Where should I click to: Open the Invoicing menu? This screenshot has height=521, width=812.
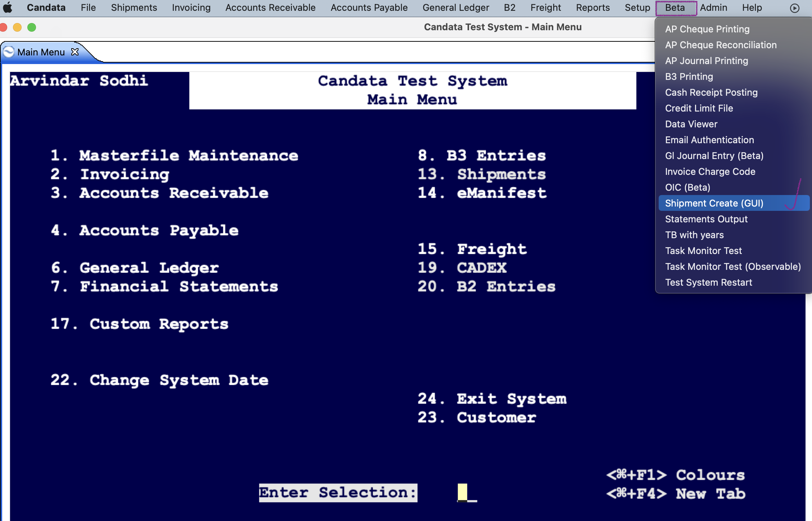(191, 8)
